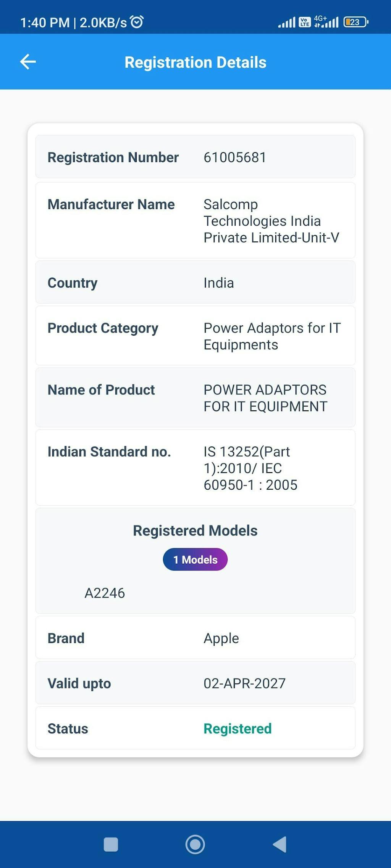Tap registration number 61005681

click(x=235, y=157)
